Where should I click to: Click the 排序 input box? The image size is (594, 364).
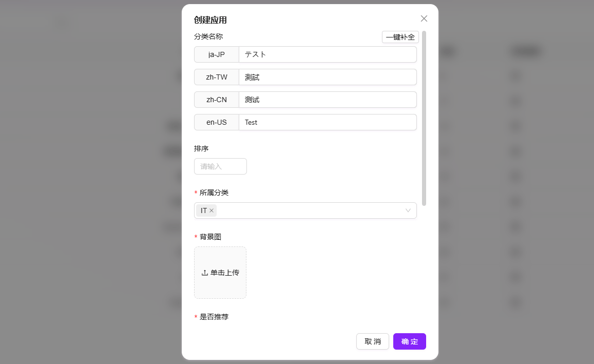click(x=220, y=166)
